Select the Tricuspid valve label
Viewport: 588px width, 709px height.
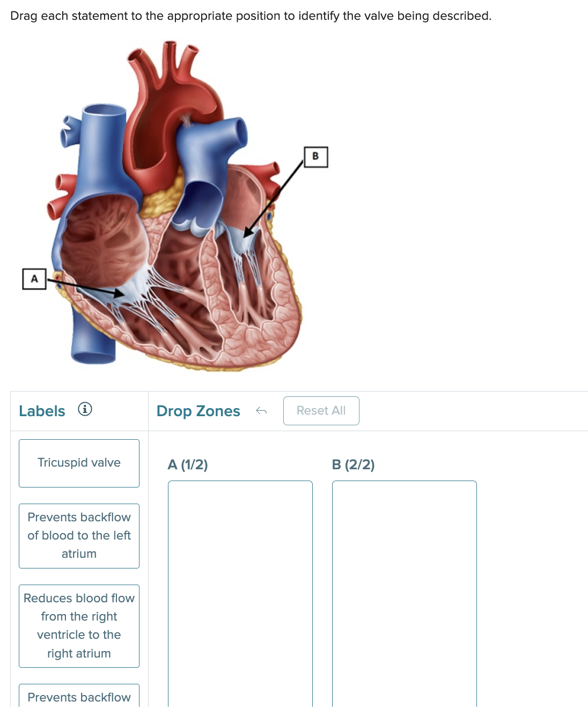pos(79,463)
